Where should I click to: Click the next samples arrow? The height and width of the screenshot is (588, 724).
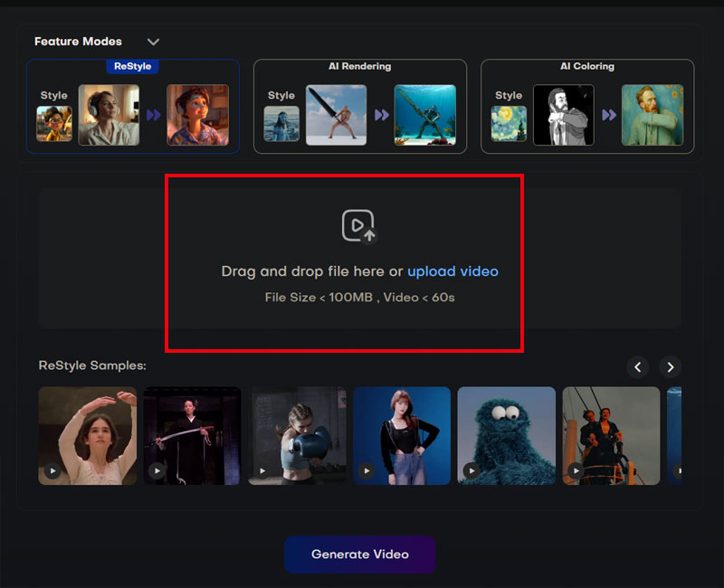pos(670,366)
